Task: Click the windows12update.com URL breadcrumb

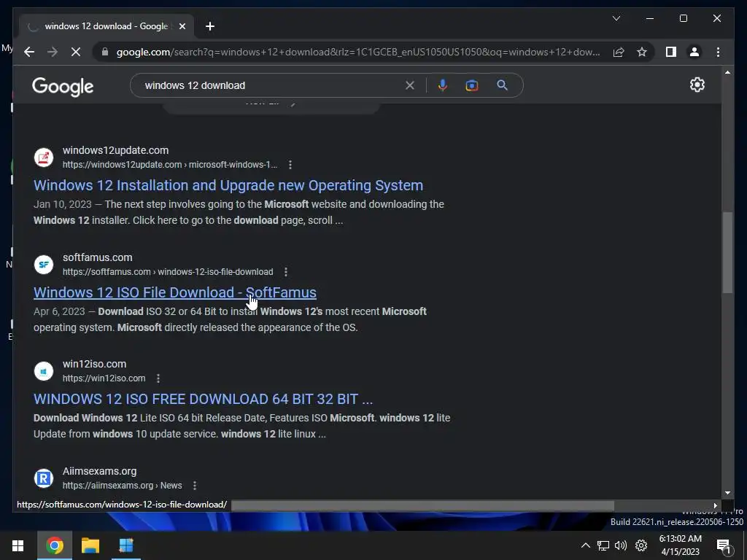Action: (x=169, y=165)
